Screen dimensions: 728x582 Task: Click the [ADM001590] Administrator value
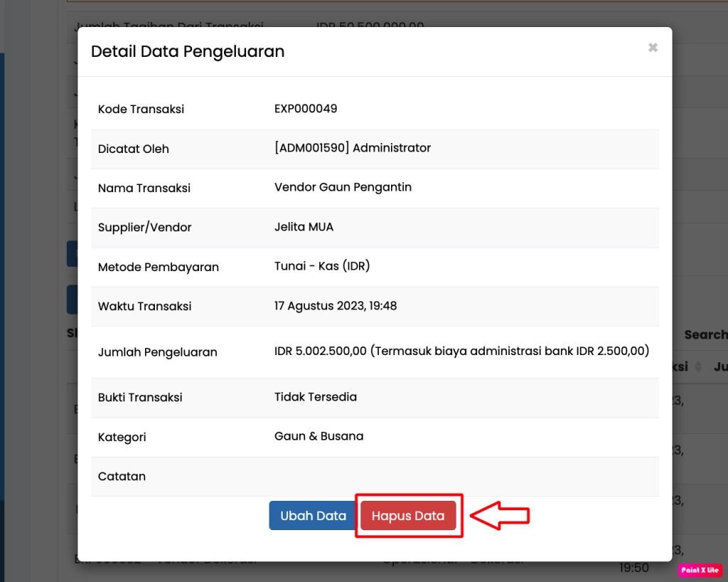point(353,148)
